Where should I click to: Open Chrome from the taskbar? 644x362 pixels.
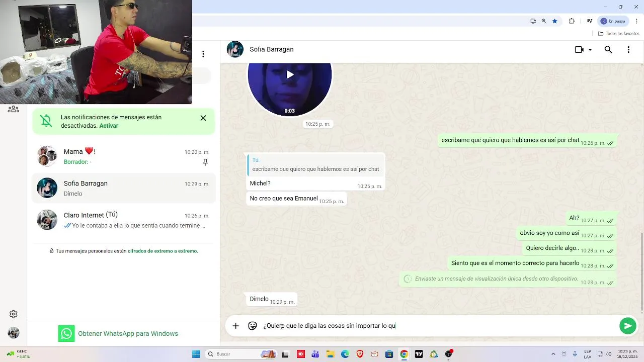(404, 354)
